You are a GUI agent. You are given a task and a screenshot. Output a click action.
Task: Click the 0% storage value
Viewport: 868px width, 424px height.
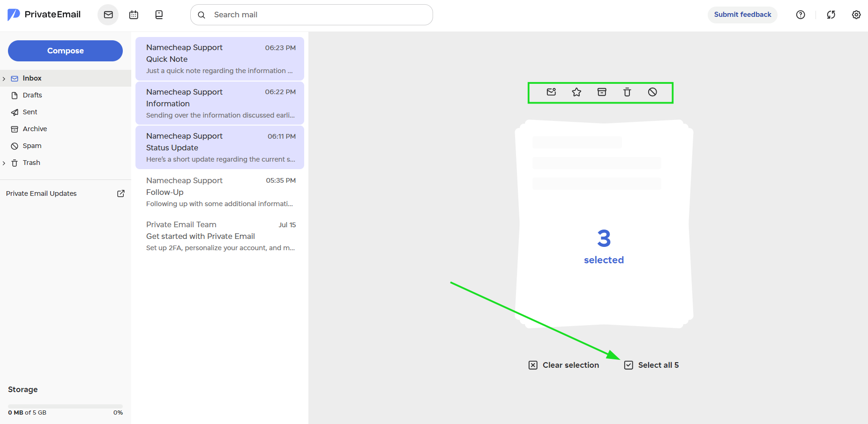point(118,413)
